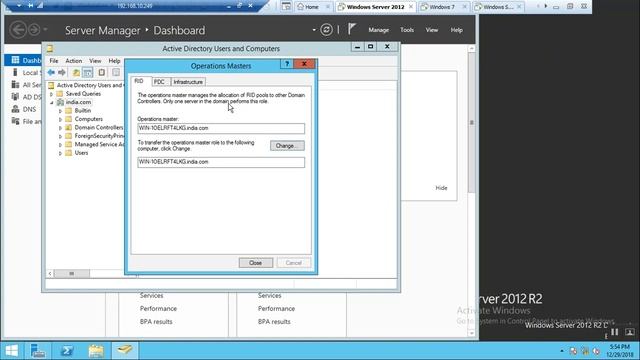
Task: Open Server Manager's Help menu
Action: pos(456,30)
